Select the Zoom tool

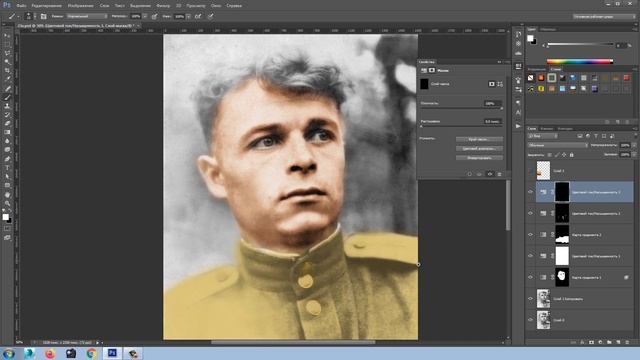[x=7, y=203]
